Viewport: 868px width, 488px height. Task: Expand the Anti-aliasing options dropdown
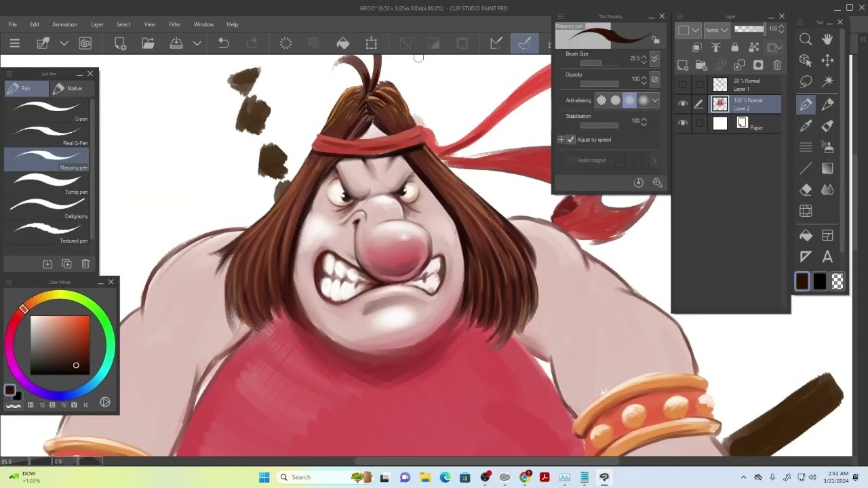(x=655, y=100)
